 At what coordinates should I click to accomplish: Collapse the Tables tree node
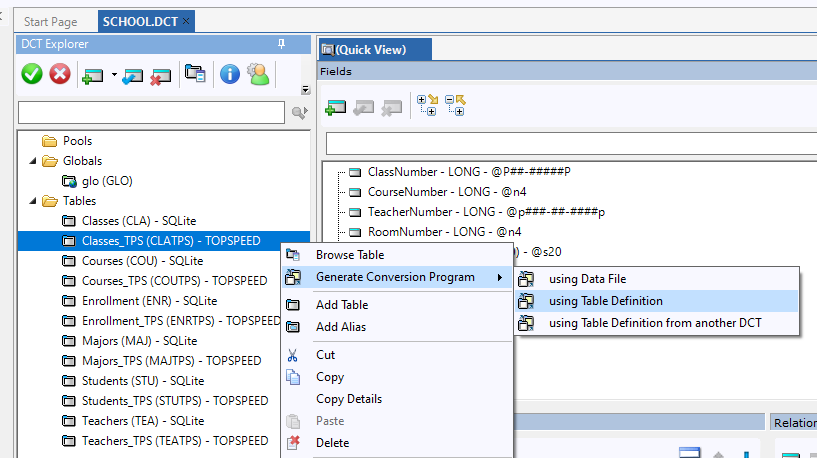click(31, 201)
